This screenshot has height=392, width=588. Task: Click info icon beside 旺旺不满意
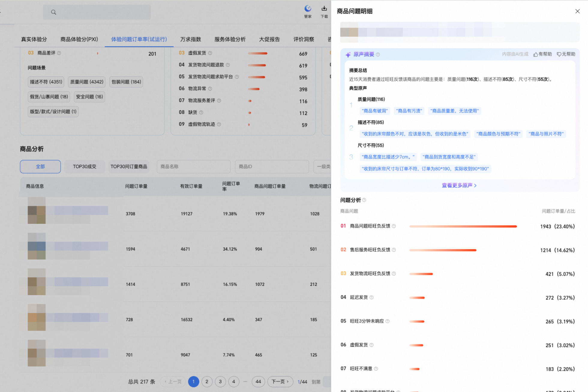(376, 369)
